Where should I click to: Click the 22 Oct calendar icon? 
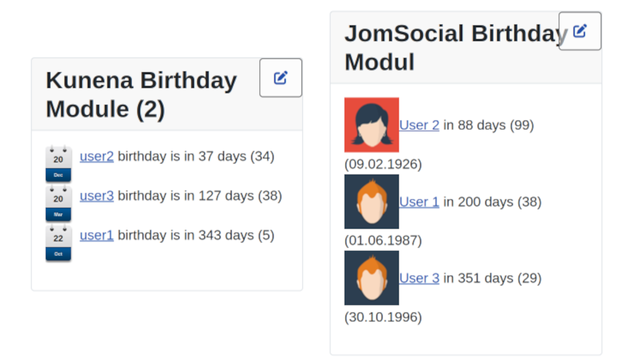(x=58, y=242)
